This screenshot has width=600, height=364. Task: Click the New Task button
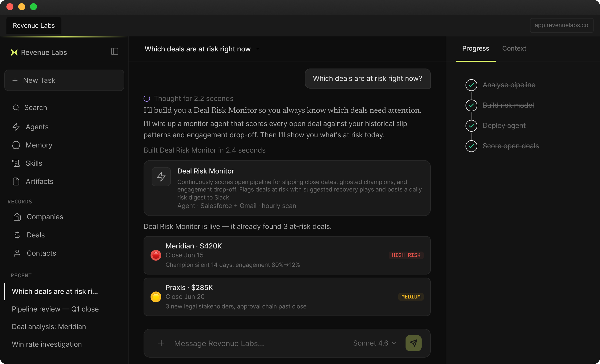click(x=64, y=80)
